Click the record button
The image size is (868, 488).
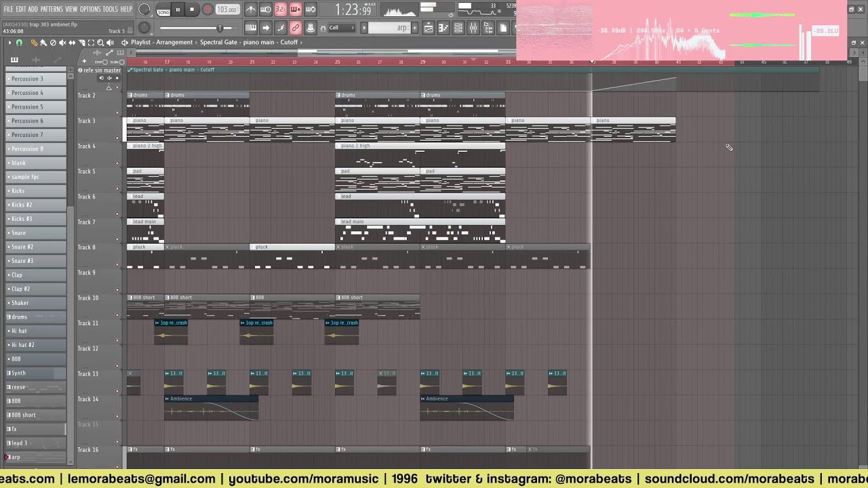click(x=208, y=9)
